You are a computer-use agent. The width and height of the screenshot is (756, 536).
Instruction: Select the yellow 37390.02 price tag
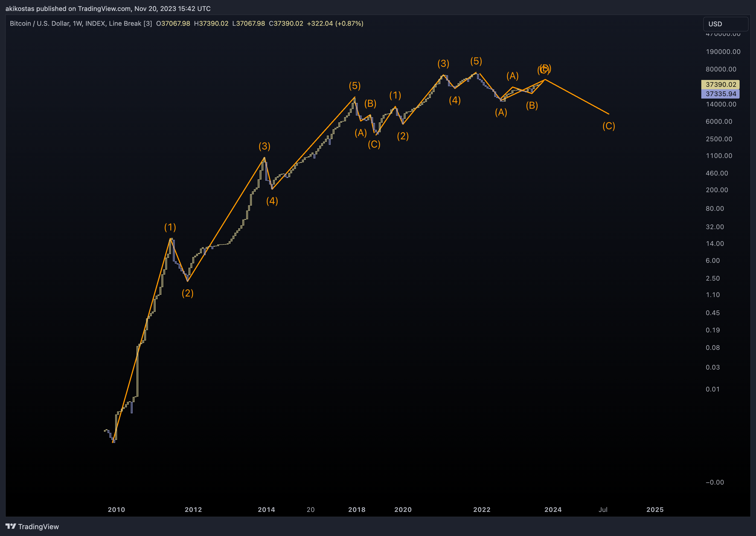[720, 85]
